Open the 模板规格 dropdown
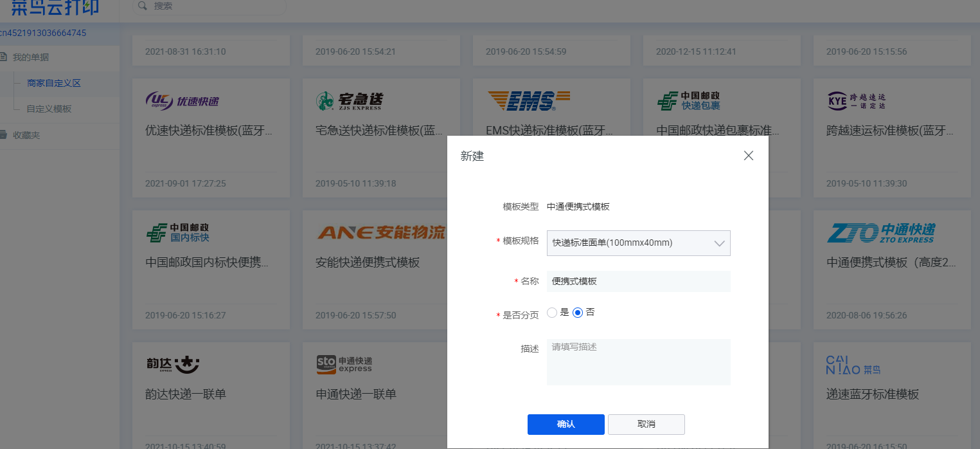This screenshot has height=449, width=980. (x=639, y=243)
